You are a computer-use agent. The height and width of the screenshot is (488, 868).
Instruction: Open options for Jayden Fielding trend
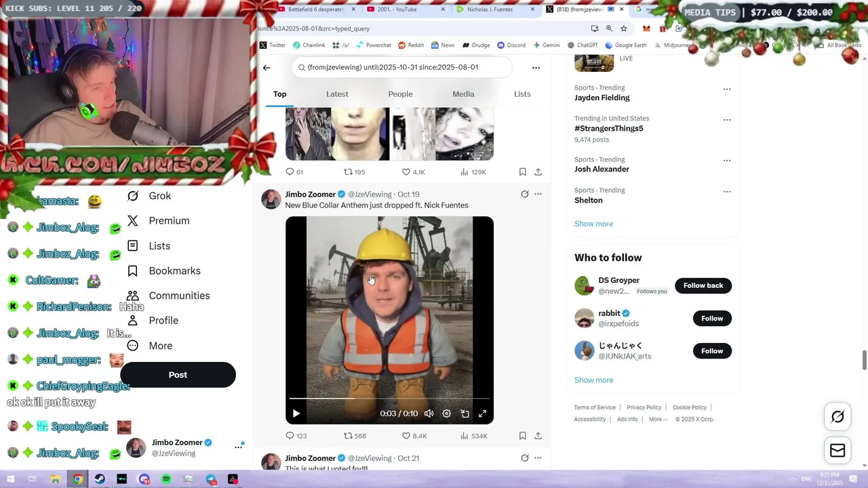[727, 89]
